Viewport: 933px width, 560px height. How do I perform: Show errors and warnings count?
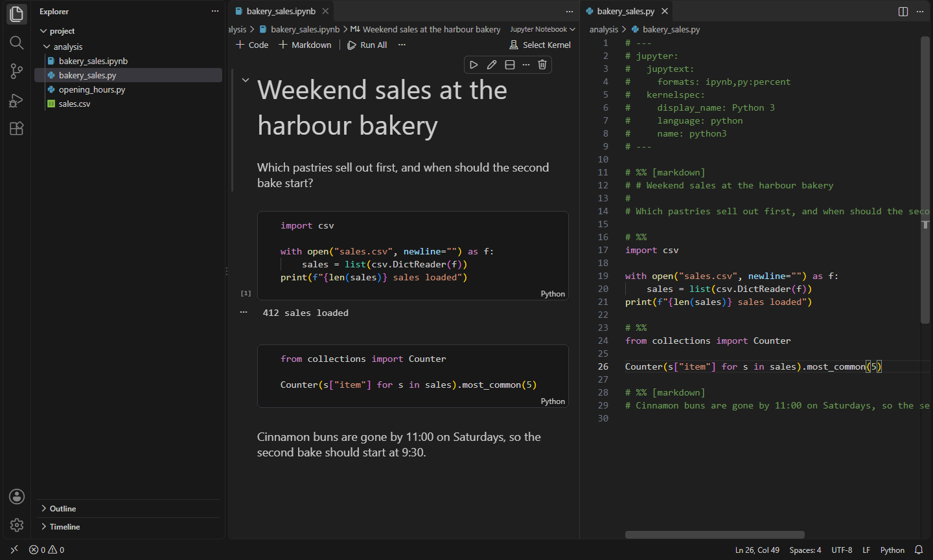tap(47, 550)
